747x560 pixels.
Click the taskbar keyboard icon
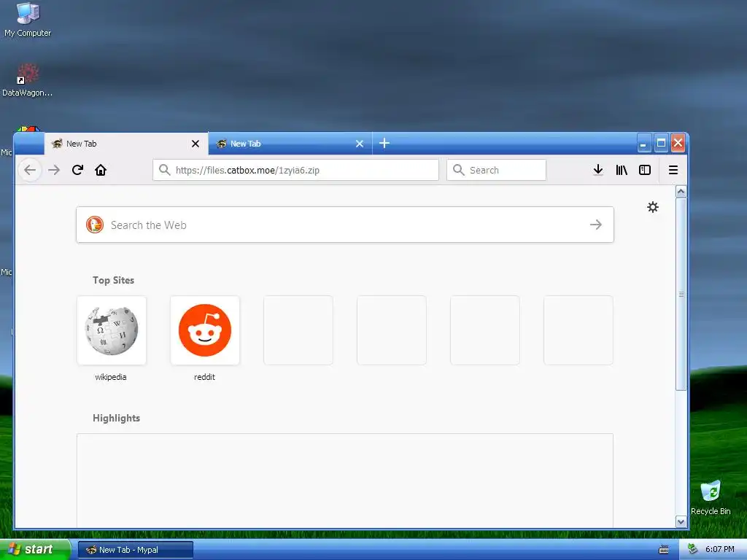(664, 550)
